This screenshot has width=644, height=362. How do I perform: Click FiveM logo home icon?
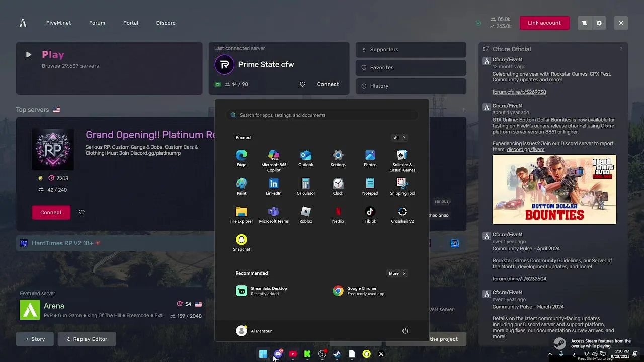[x=23, y=23]
